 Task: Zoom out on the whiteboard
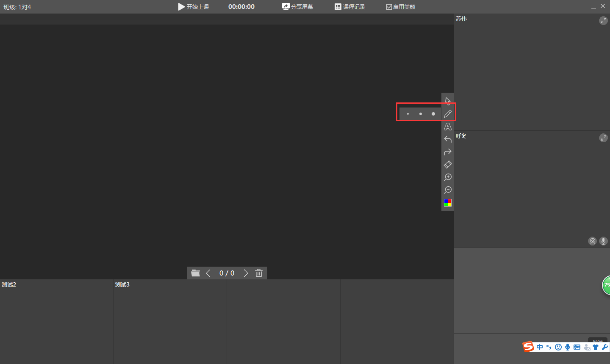pos(448,190)
